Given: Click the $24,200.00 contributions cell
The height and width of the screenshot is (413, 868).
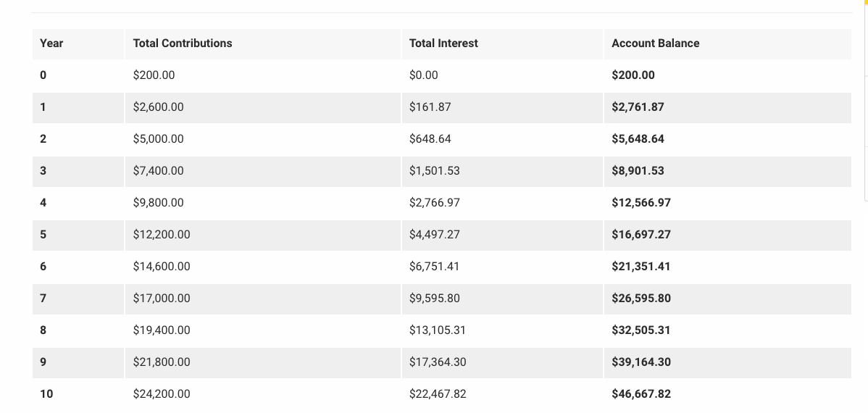Looking at the screenshot, I should 162,394.
